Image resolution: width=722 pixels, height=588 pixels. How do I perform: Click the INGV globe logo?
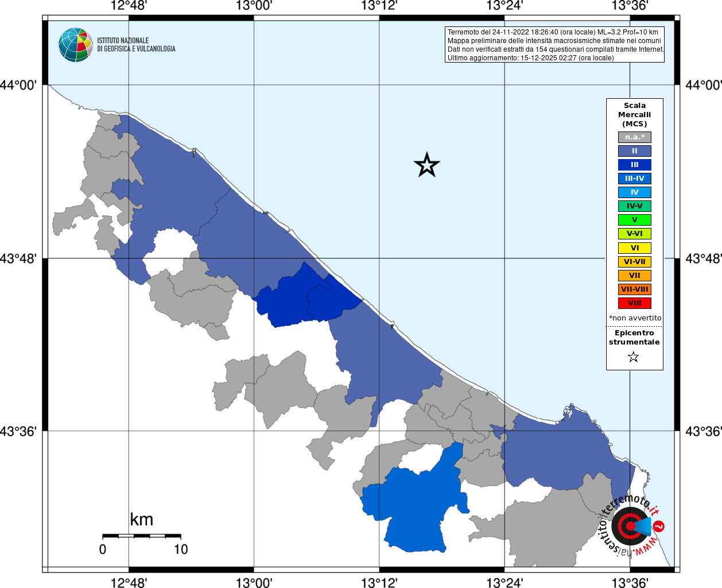(x=76, y=45)
